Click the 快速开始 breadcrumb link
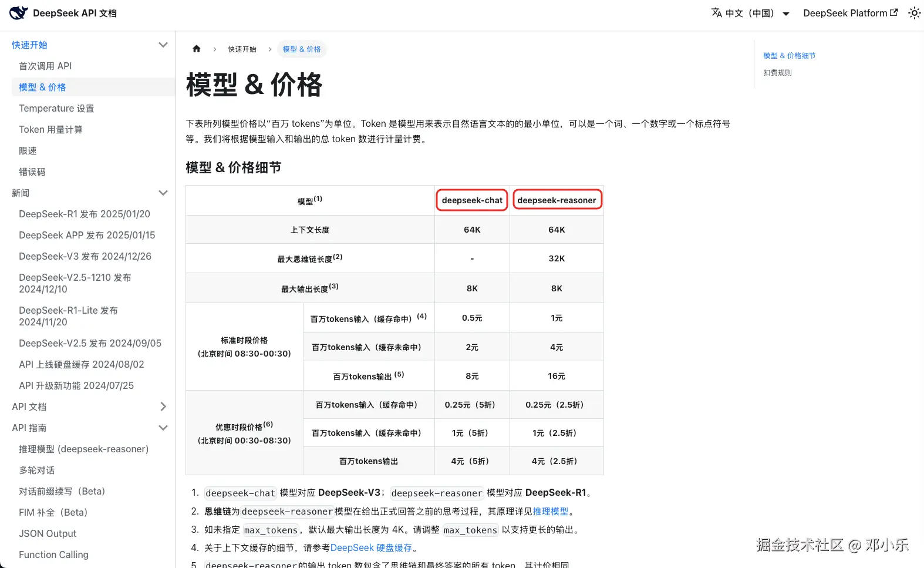Viewport: 924px width, 568px height. [x=242, y=49]
